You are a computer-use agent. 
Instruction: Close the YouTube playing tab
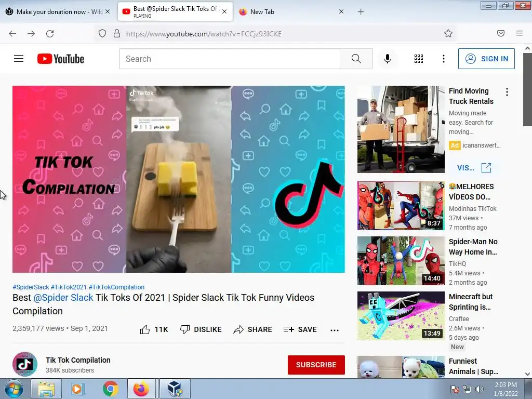[224, 11]
